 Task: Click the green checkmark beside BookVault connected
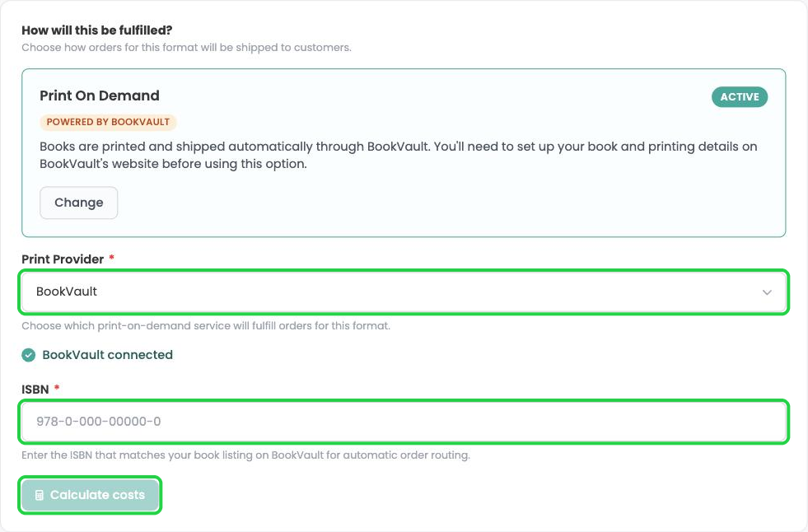coord(28,355)
